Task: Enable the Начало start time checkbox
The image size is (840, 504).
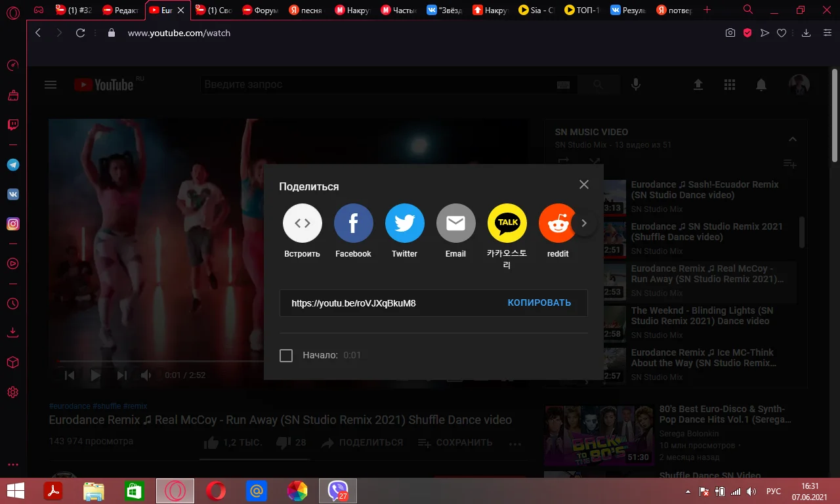Action: [286, 356]
